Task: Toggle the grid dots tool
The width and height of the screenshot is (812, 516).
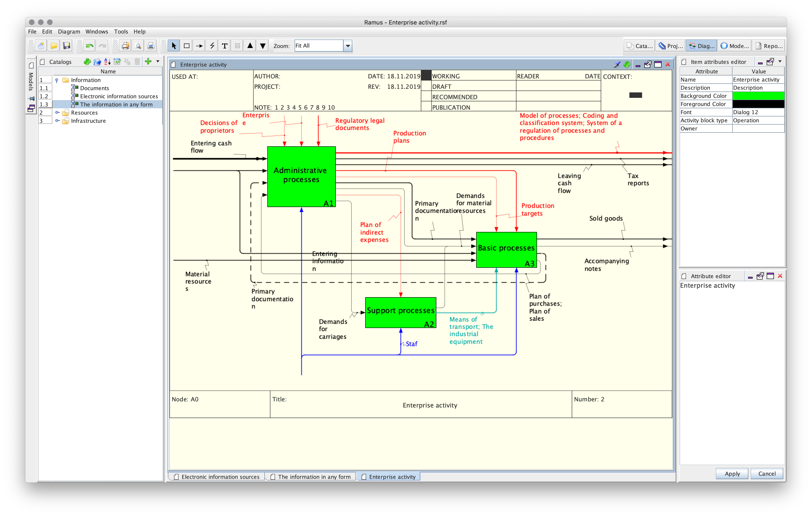Action: tap(237, 46)
